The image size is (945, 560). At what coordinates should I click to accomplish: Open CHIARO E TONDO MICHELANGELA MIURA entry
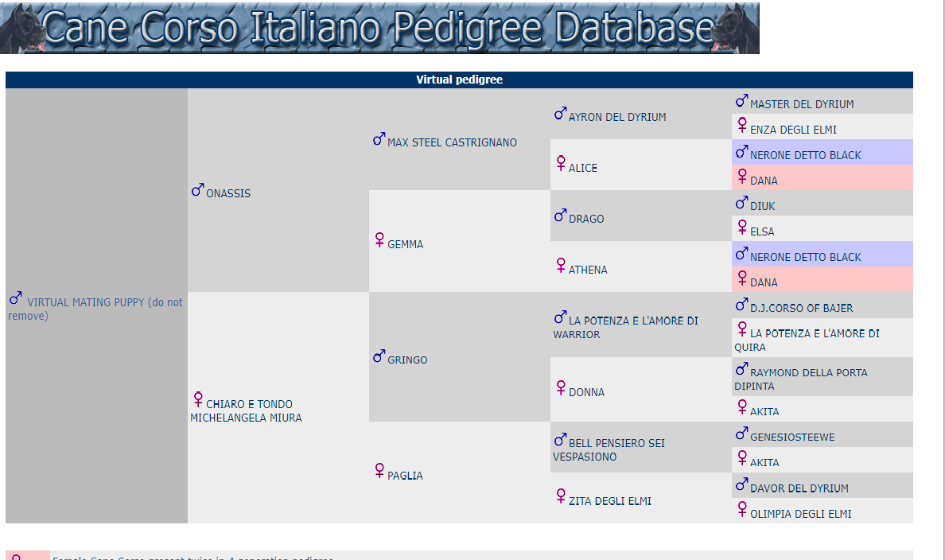tap(246, 411)
